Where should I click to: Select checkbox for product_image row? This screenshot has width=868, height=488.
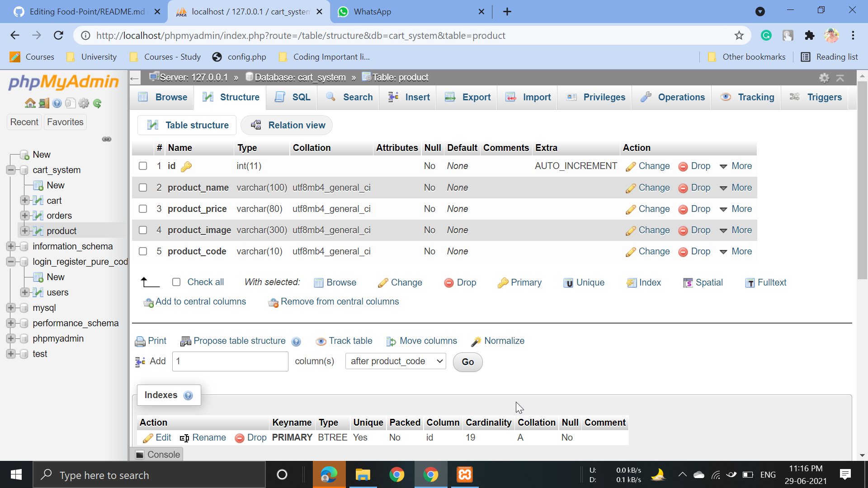pos(143,230)
